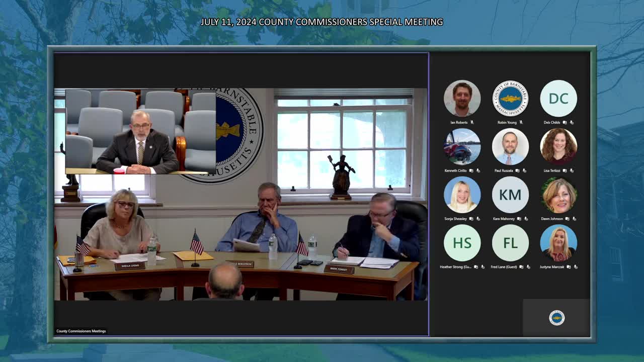
Task: Select the FL avatar for Fred Lane
Action: pos(510,243)
